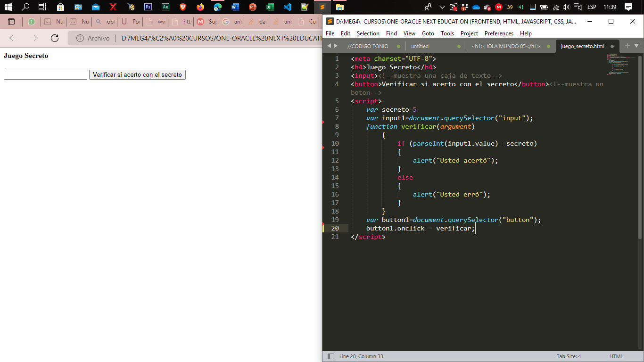Open the Selection menu
The image size is (644, 362).
[x=368, y=33]
